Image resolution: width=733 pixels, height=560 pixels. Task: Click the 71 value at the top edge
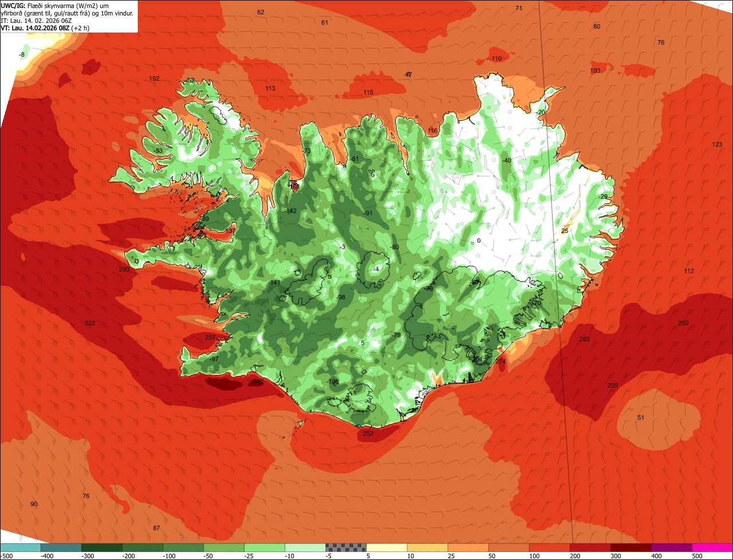pyautogui.click(x=519, y=8)
